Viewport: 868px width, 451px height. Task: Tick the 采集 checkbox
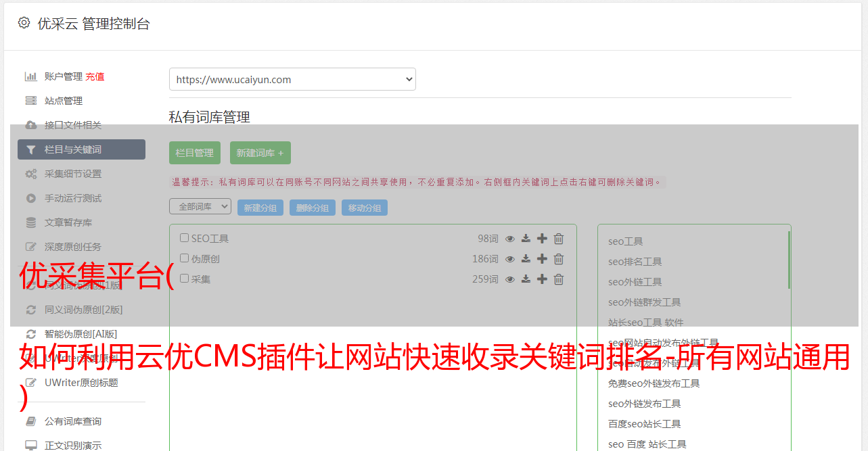click(x=184, y=279)
